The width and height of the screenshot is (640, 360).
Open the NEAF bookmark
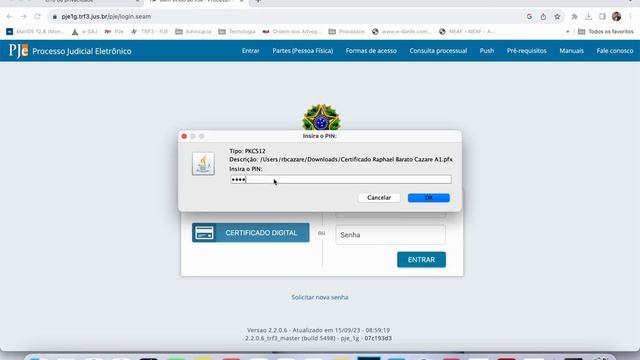[x=467, y=31]
